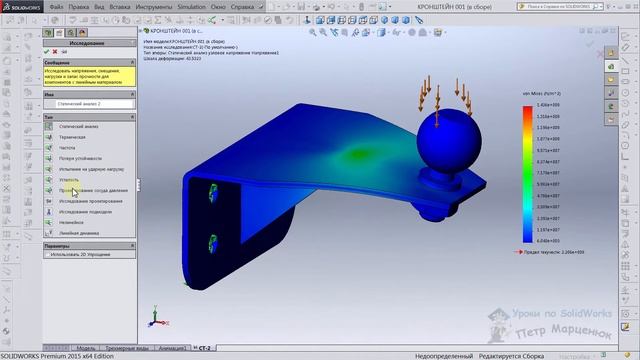This screenshot has width=640, height=360.
Task: Select the Усталость study type
Action: click(69, 180)
